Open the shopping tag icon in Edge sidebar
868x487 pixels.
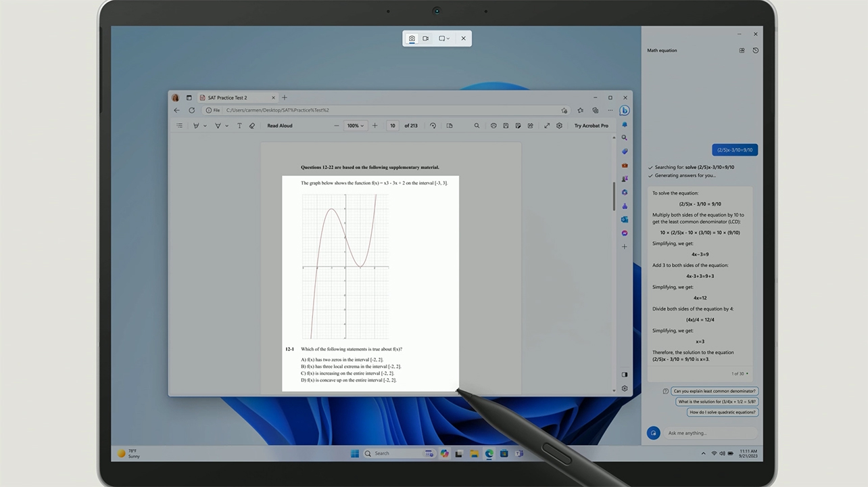(x=625, y=152)
